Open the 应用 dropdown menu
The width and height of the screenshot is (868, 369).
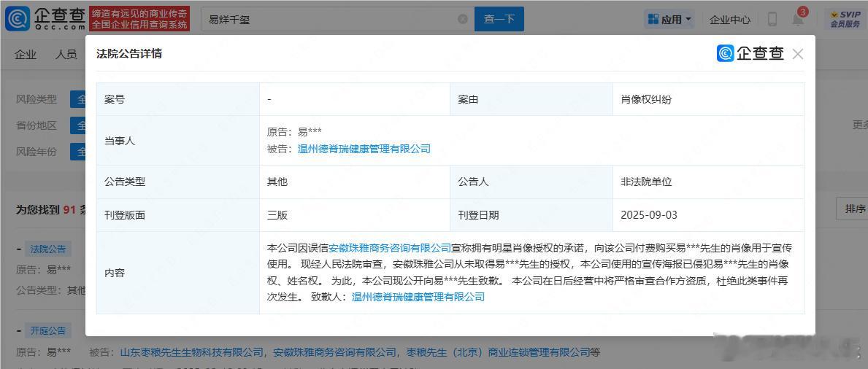[669, 20]
